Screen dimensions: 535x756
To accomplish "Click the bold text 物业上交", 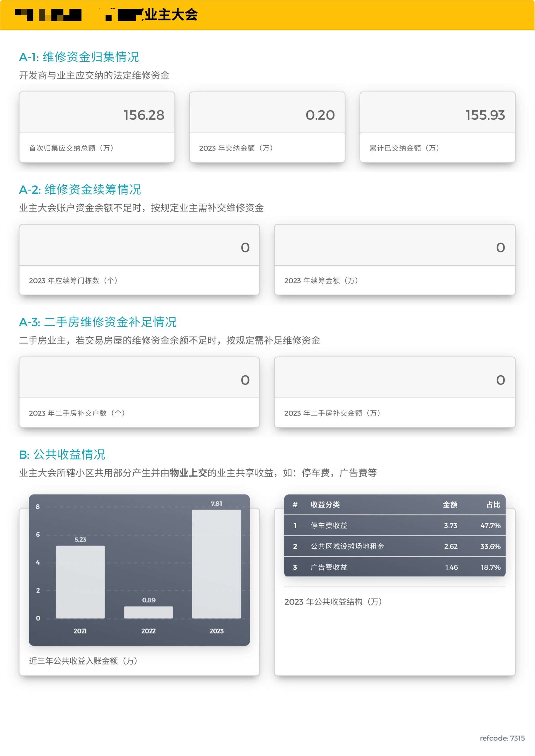I will (x=188, y=473).
